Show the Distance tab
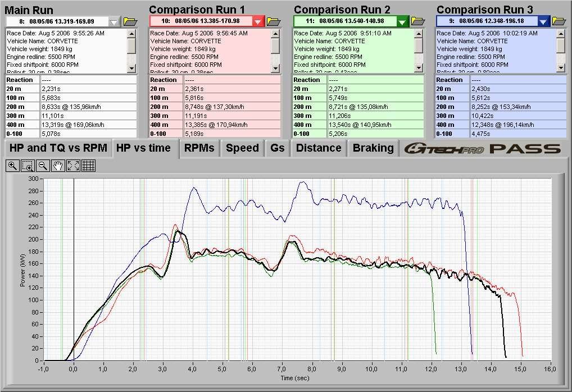This screenshot has height=392, width=572. tap(319, 148)
